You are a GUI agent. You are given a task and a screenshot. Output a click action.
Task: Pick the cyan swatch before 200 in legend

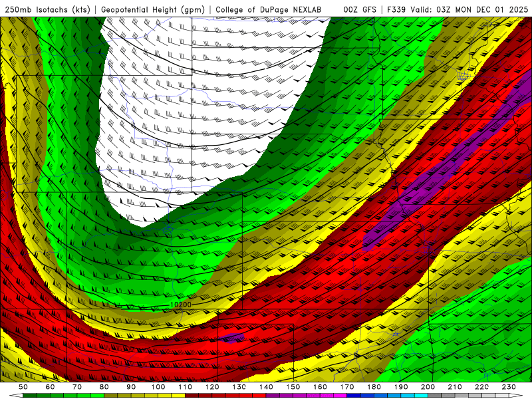tap(421, 396)
